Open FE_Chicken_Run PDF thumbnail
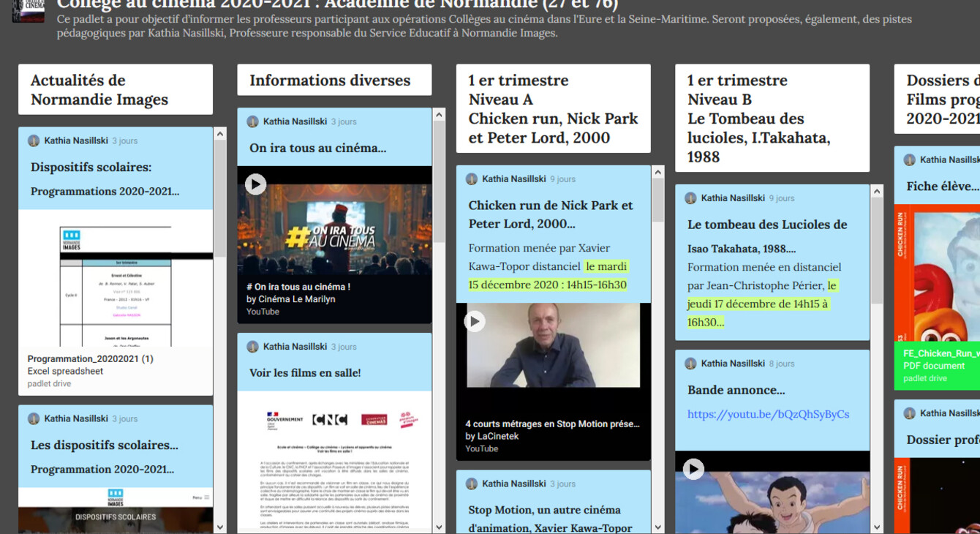 (x=938, y=273)
